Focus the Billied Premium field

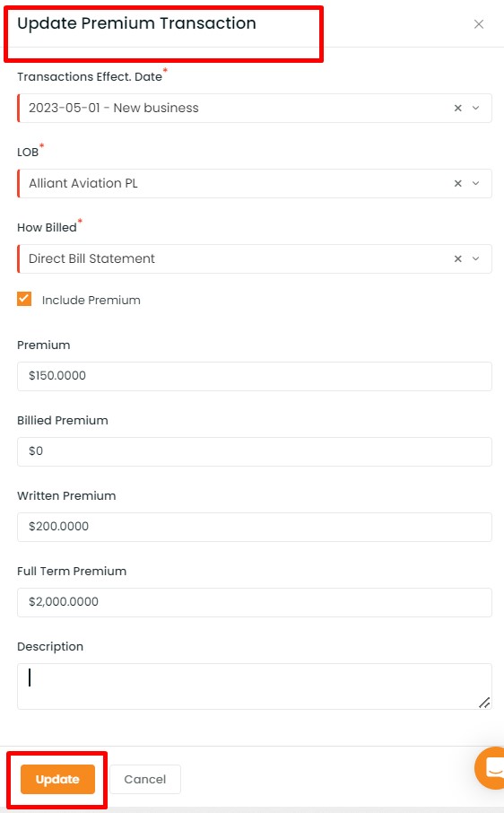[255, 451]
